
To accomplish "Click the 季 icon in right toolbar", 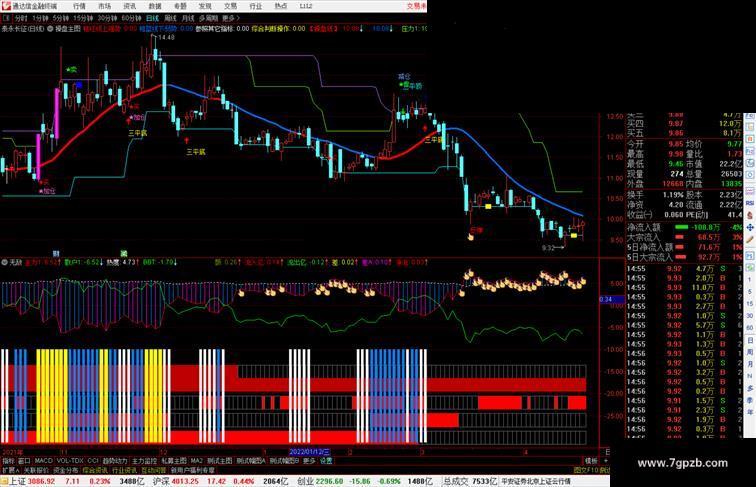I will click(750, 400).
